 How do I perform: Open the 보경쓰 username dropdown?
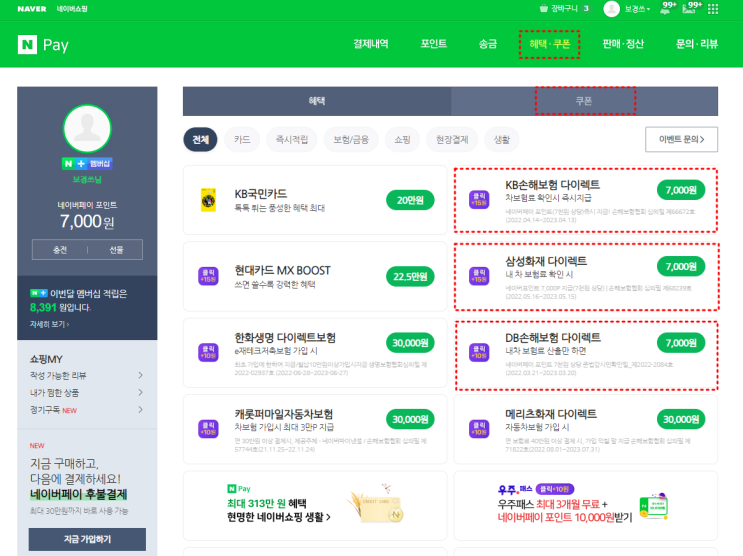point(637,9)
